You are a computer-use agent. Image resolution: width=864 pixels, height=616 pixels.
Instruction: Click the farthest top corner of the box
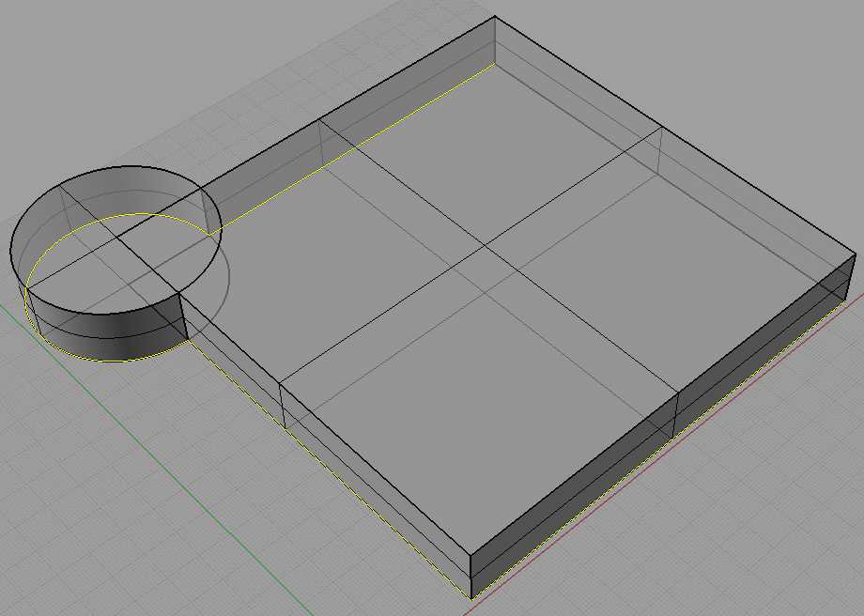[495, 17]
